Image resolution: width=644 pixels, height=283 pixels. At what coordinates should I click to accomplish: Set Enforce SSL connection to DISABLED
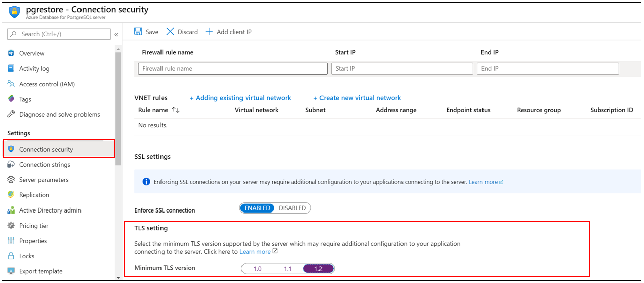point(292,208)
